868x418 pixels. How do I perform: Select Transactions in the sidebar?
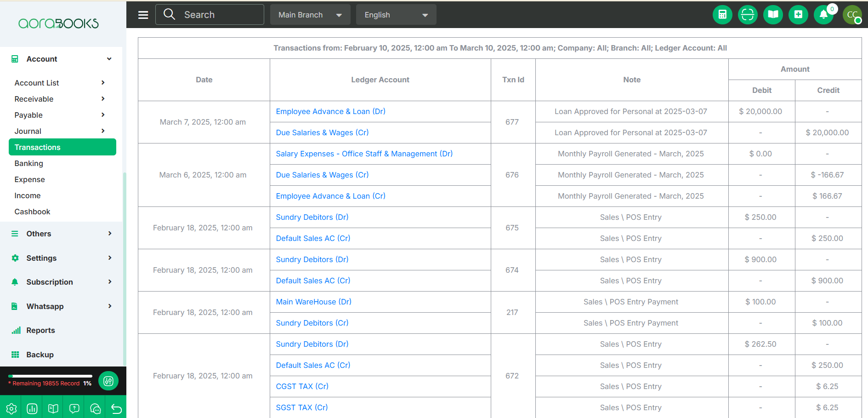(x=62, y=147)
